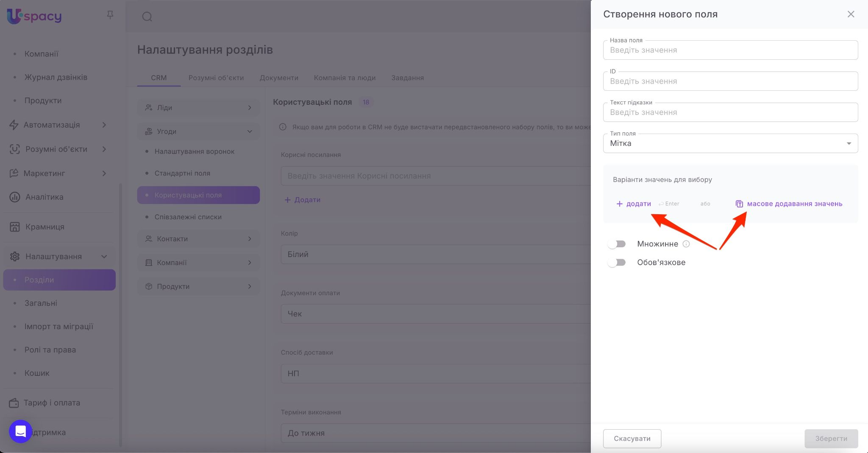Image resolution: width=868 pixels, height=453 pixels.
Task: Turn on the Обов'язкове toggle
Action: (x=617, y=263)
